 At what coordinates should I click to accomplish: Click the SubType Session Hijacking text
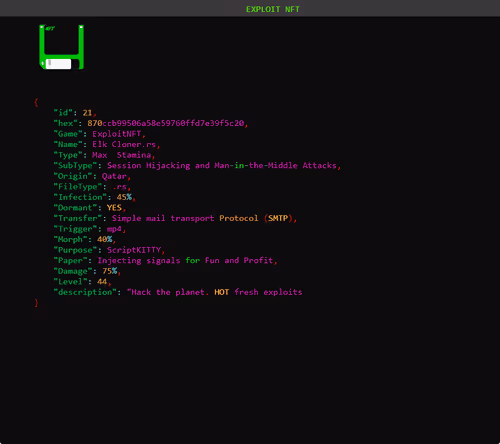click(149, 166)
